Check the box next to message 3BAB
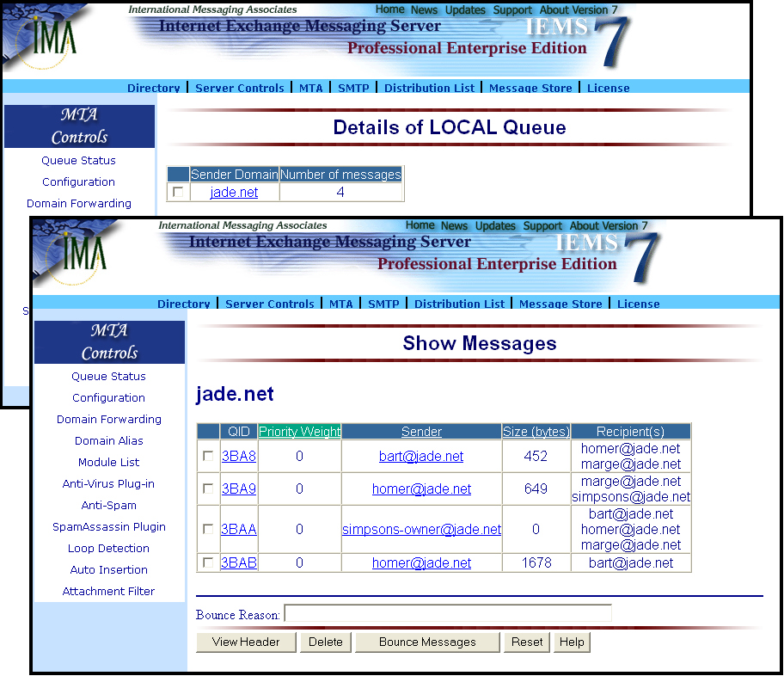 [208, 562]
